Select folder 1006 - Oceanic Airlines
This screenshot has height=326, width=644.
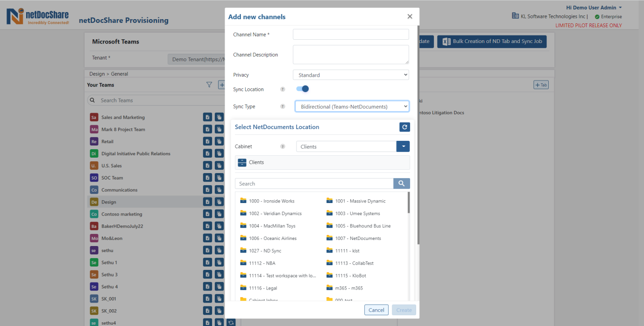pyautogui.click(x=273, y=239)
